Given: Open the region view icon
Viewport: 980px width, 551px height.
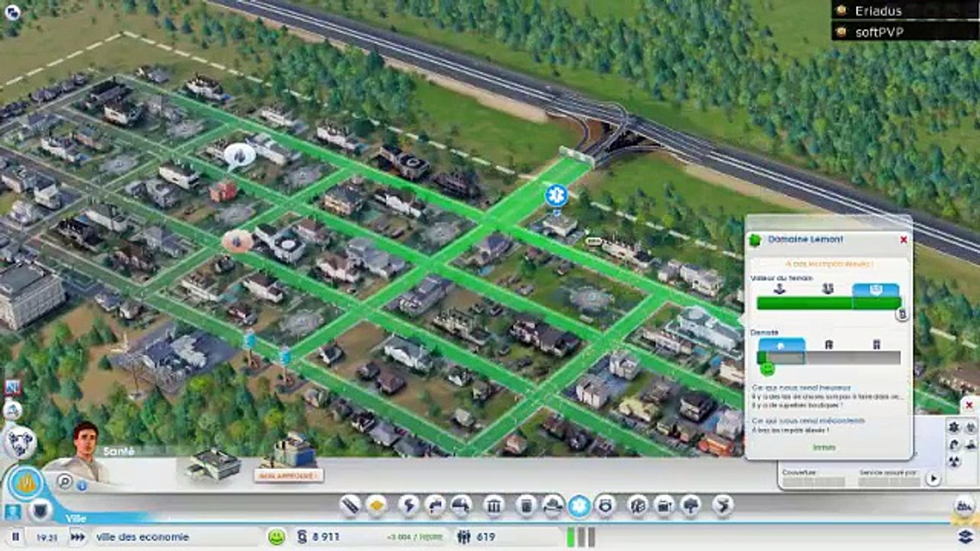Looking at the screenshot, I should click(965, 505).
